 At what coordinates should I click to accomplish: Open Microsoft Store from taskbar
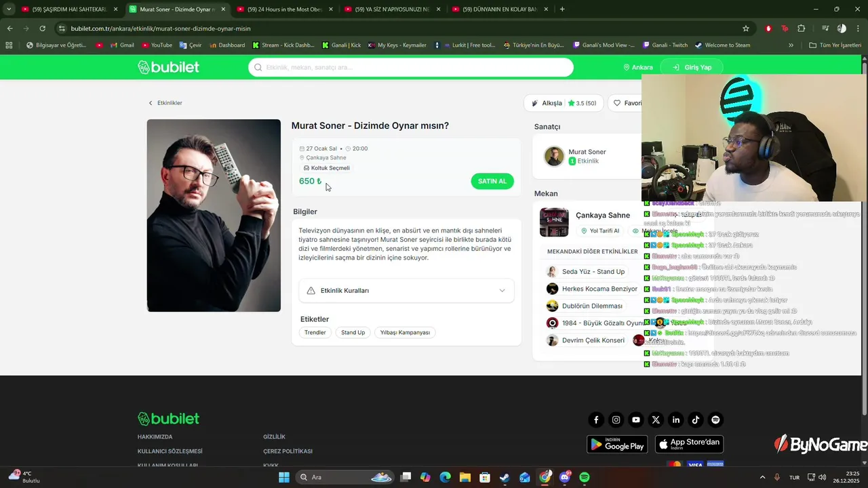pyautogui.click(x=485, y=477)
